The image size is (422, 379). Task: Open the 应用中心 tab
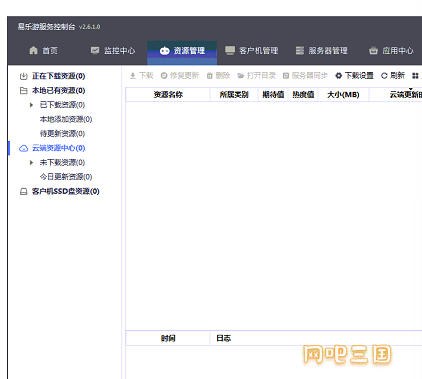[x=391, y=51]
